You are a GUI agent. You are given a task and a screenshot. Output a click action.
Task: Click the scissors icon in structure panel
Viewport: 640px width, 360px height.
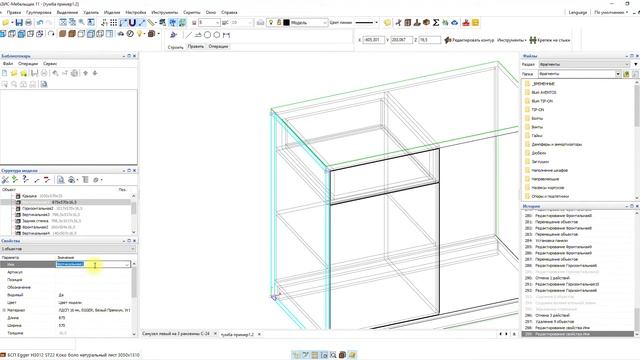(x=5, y=180)
